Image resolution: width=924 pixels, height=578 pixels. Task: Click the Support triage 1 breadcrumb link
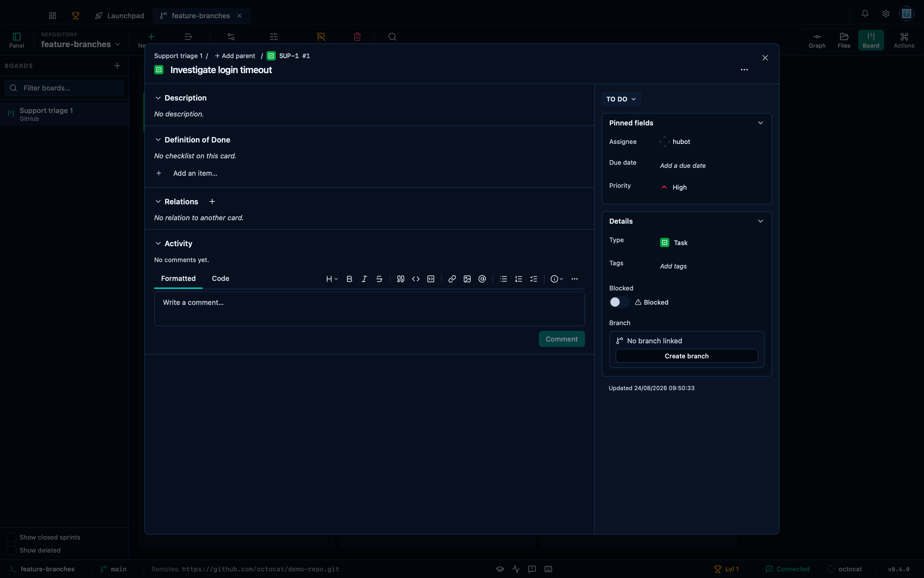pyautogui.click(x=178, y=56)
